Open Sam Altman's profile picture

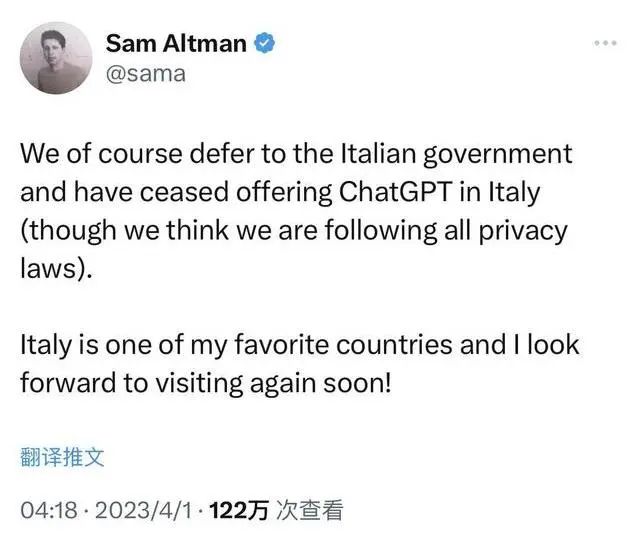(x=59, y=58)
